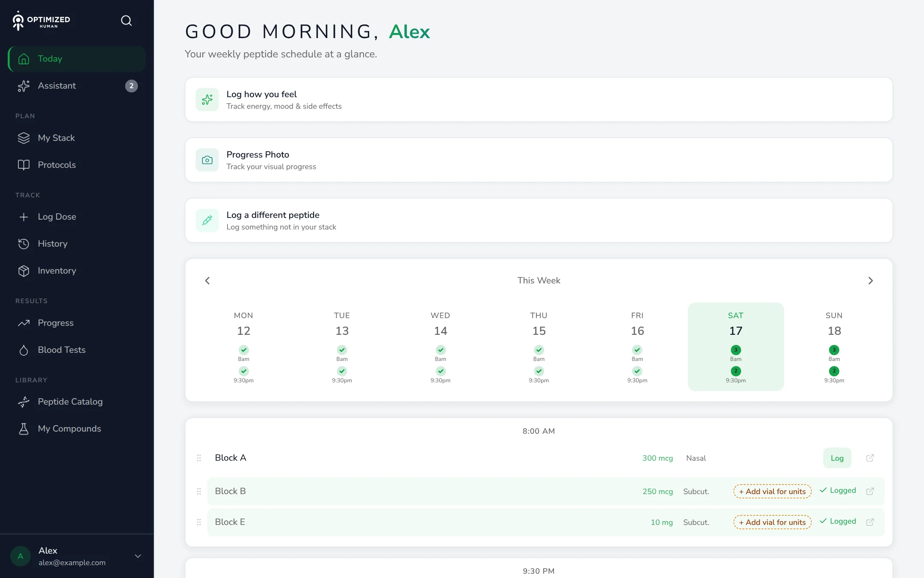Click the Assistant notification badge showing 2

(131, 86)
